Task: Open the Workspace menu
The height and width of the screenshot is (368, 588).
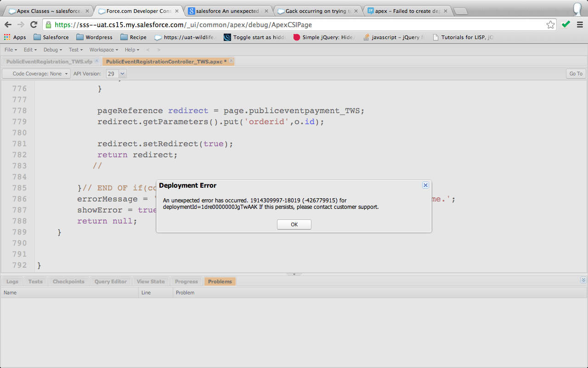Action: coord(103,50)
